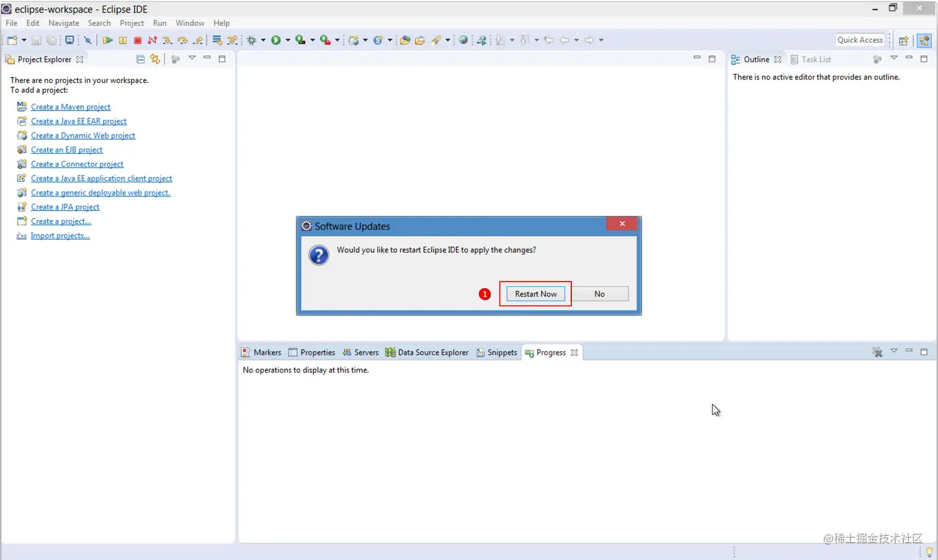
Task: Open the New dropdown arrow
Action: pos(24,40)
